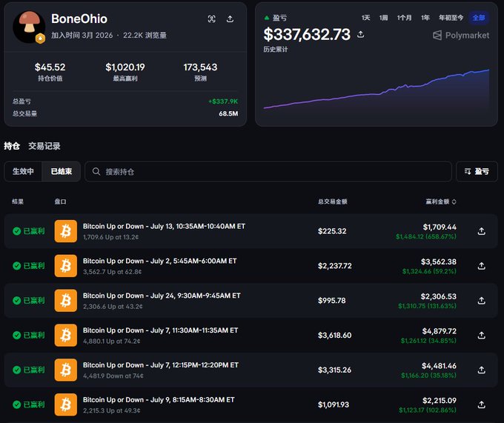504x423 pixels.
Task: Open the QR scan icon beside BoneOhio
Action: point(211,19)
